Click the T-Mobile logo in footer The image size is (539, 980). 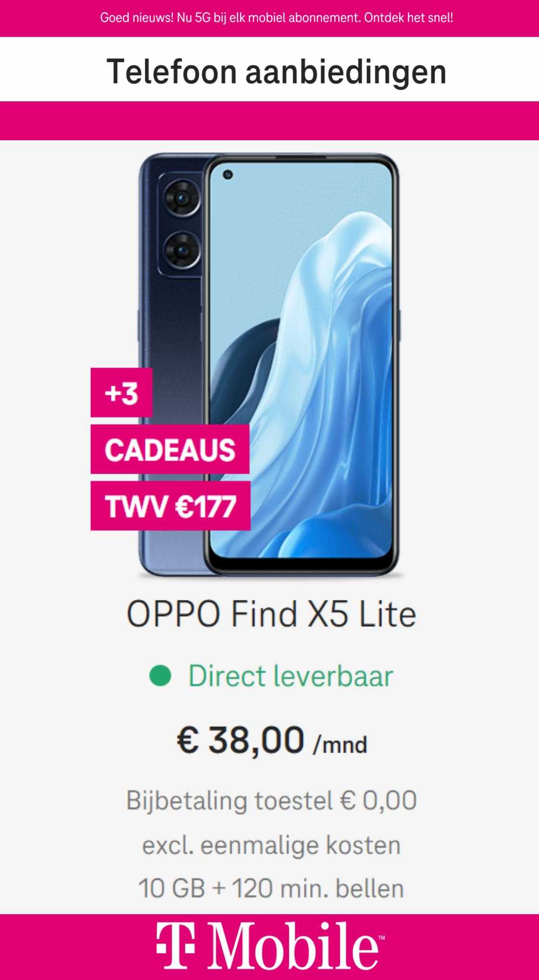pos(270,946)
